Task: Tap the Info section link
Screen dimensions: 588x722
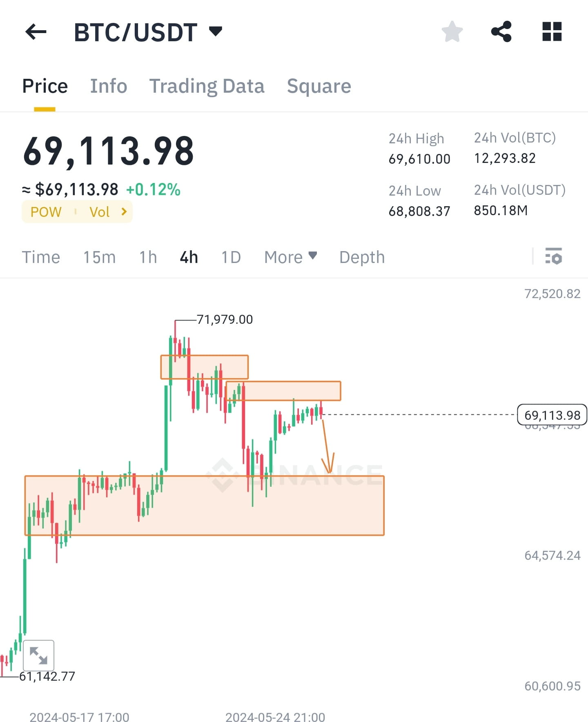Action: pos(108,86)
